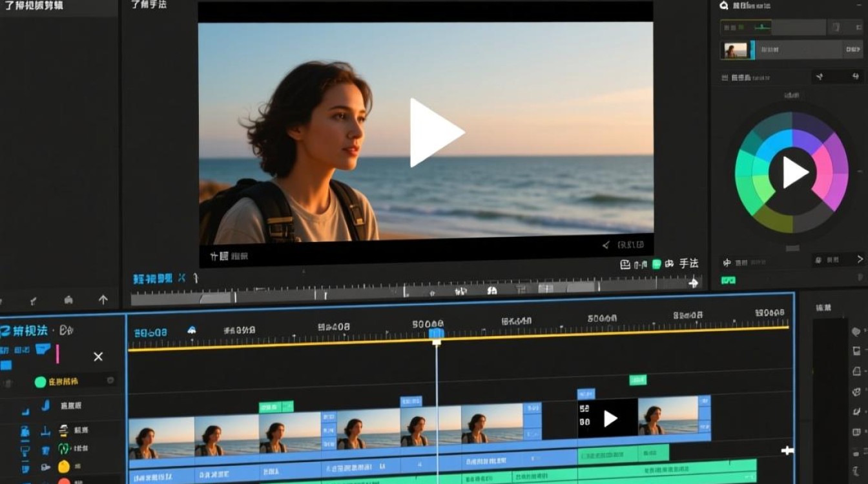
Task: Click the play icon in the color wheel center
Action: (x=794, y=172)
